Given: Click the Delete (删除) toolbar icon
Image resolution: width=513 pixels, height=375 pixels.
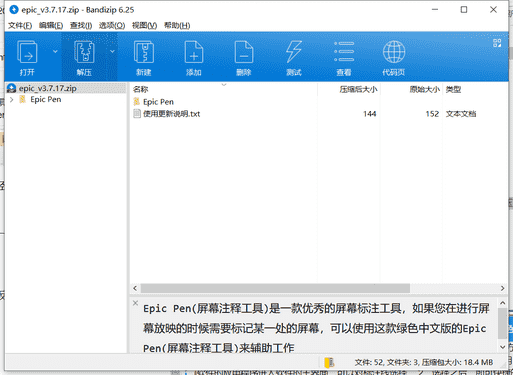Looking at the screenshot, I should coord(244,52).
